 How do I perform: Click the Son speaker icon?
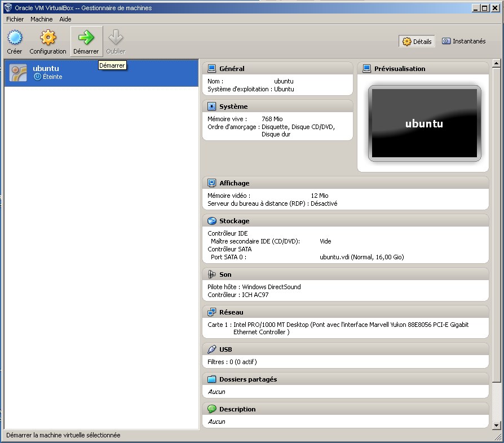pos(212,274)
